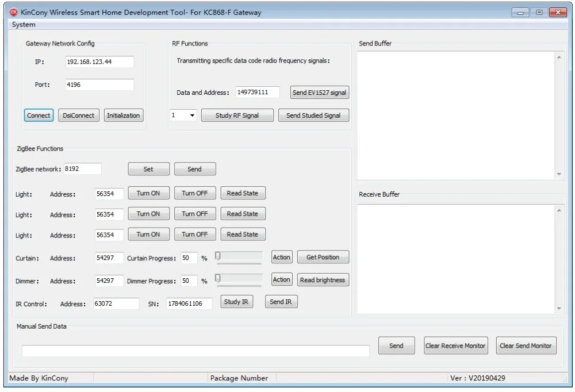This screenshot has width=575, height=392.
Task: Read State of the third light
Action: coord(243,234)
